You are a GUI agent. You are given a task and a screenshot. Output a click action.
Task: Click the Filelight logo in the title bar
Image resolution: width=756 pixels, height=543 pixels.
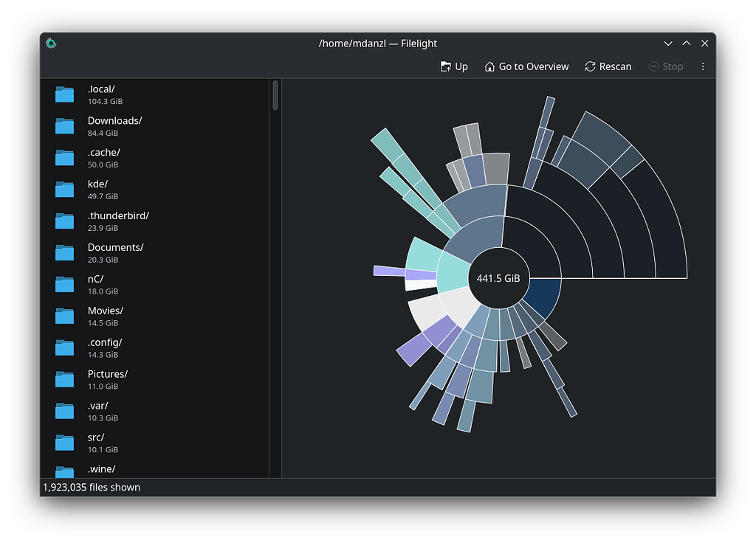pos(50,44)
